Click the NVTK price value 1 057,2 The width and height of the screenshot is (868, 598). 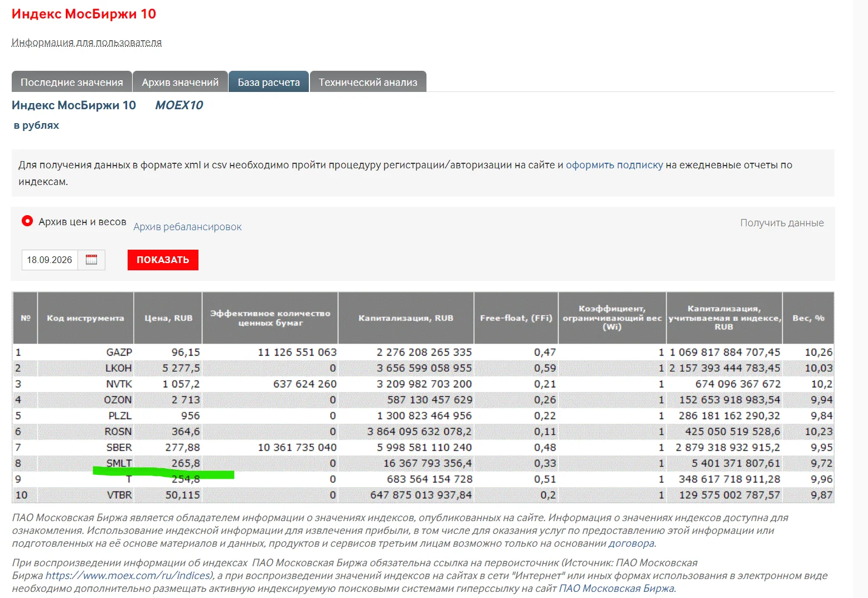(x=181, y=384)
